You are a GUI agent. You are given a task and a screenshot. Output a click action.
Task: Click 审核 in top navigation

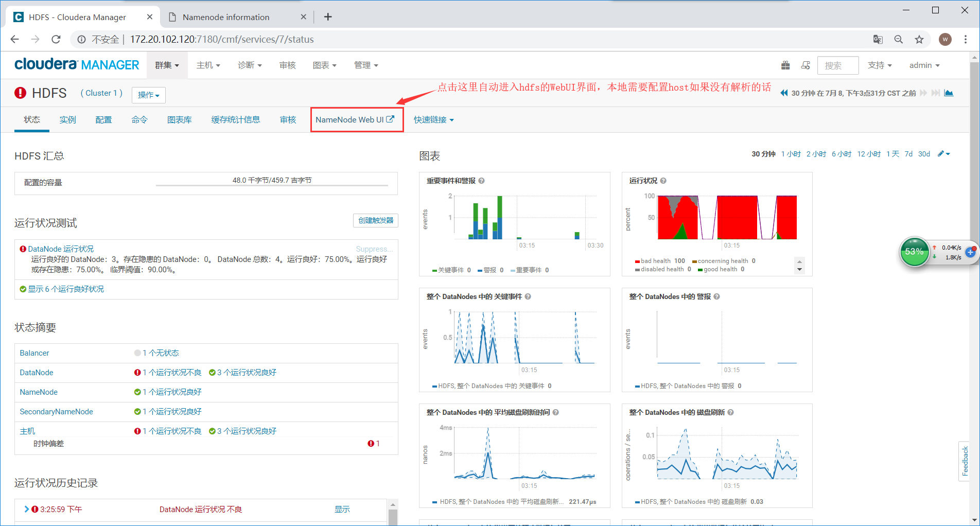click(288, 65)
